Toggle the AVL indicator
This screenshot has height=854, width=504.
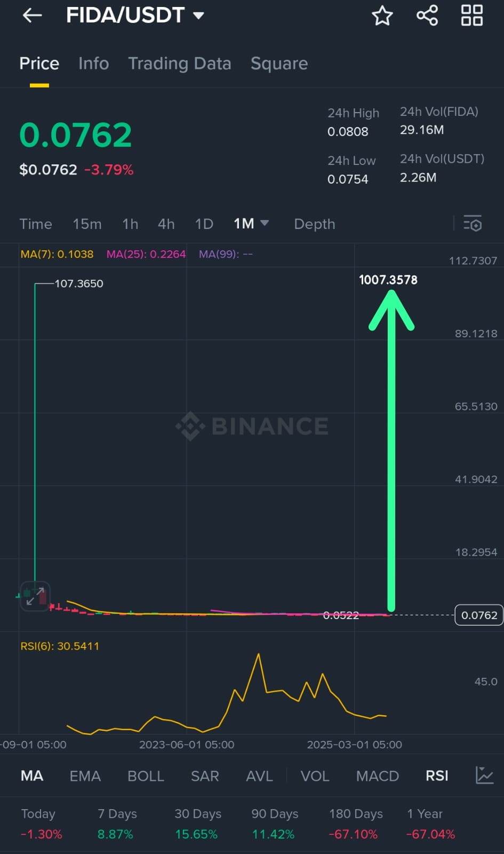coord(259,776)
